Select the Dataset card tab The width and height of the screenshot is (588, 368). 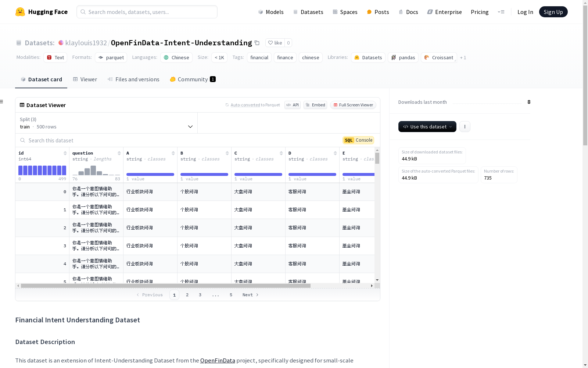(41, 79)
